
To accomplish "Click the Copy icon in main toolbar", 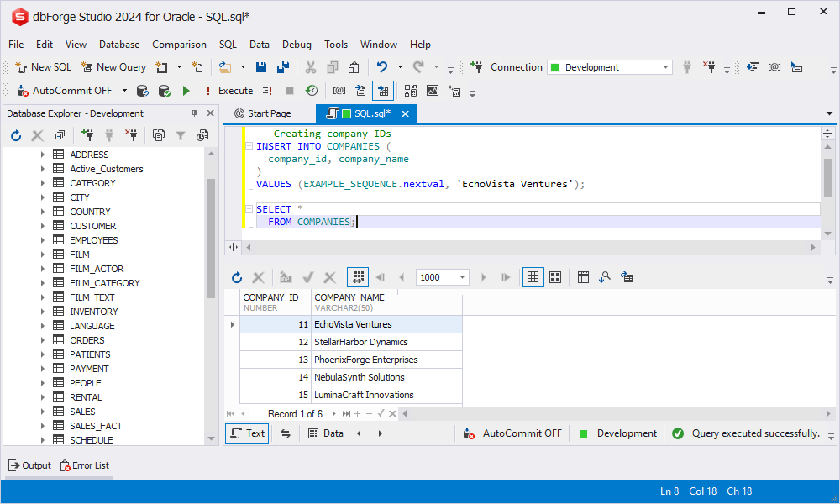I will pyautogui.click(x=333, y=67).
